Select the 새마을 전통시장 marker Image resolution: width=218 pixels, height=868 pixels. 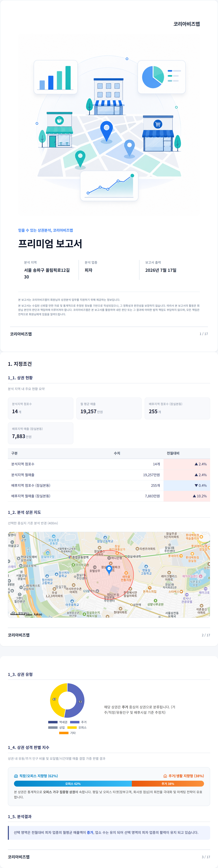pos(126,573)
